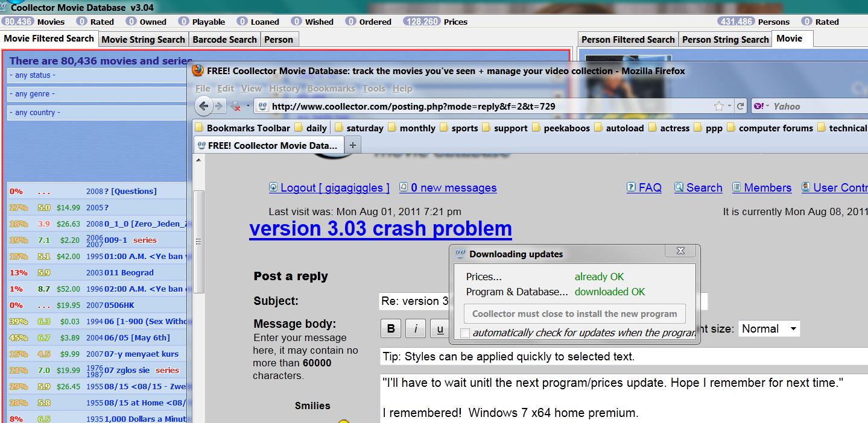Viewport: 868px width, 423px height.
Task: Click the new messages envelope icon
Action: point(404,187)
